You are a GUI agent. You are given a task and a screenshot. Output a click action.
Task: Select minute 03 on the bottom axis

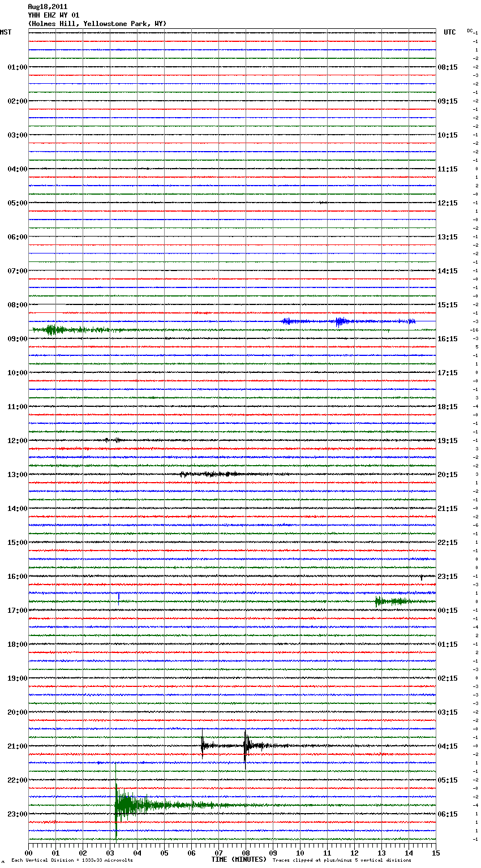[x=110, y=853]
